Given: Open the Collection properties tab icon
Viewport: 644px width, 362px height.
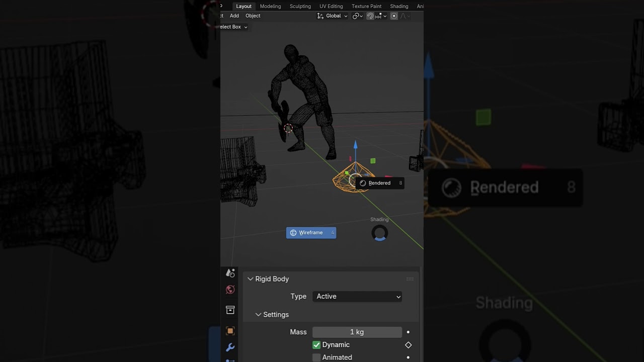Looking at the screenshot, I should point(230,310).
